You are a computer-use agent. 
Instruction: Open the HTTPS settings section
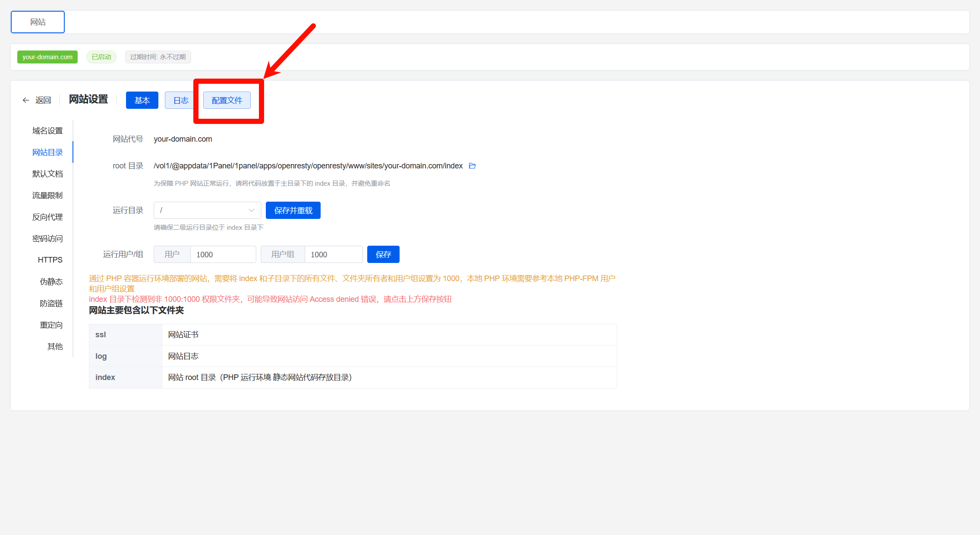(50, 260)
